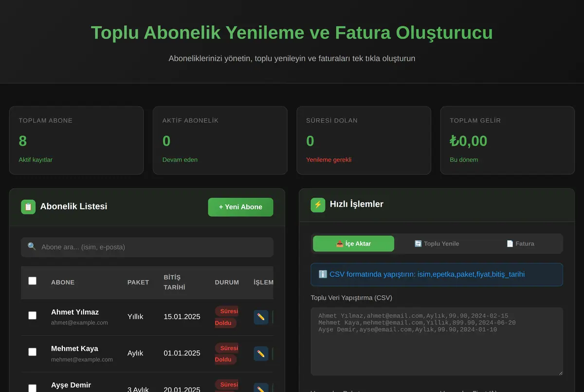Click the email mehmet@example.com
The image size is (584, 392).
coord(82,359)
